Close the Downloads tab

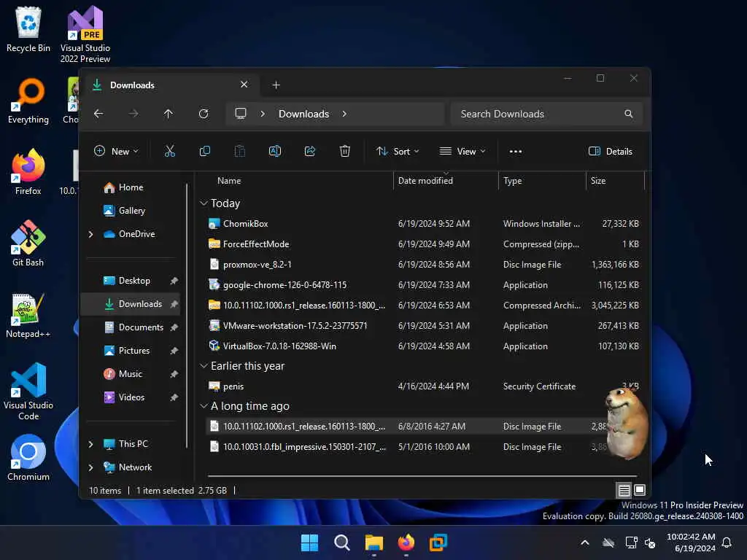[244, 85]
